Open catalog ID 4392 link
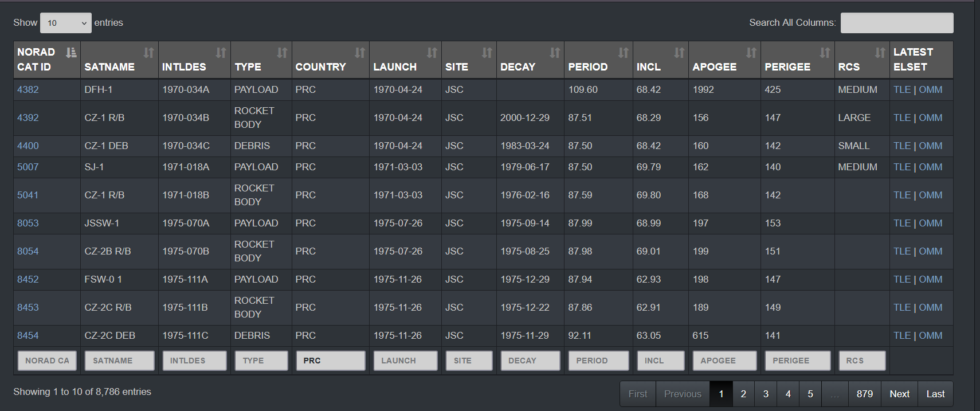This screenshot has width=980, height=411. (28, 118)
